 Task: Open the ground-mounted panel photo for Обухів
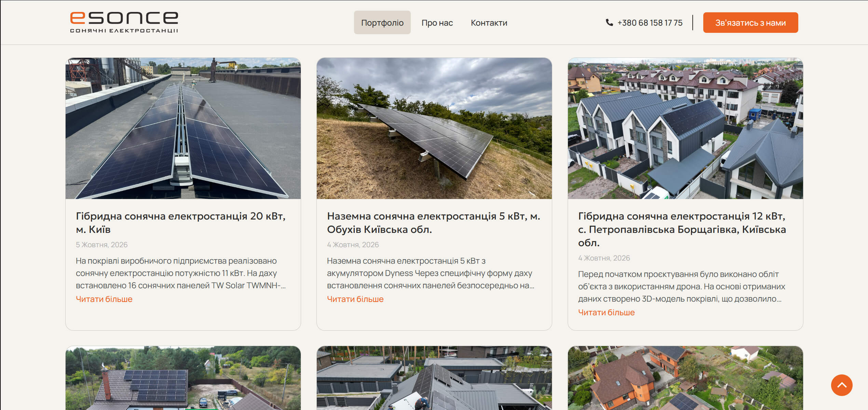pos(434,128)
